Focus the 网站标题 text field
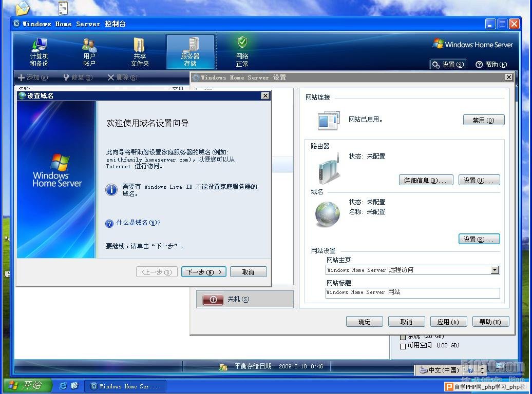This screenshot has width=532, height=394. click(x=412, y=292)
